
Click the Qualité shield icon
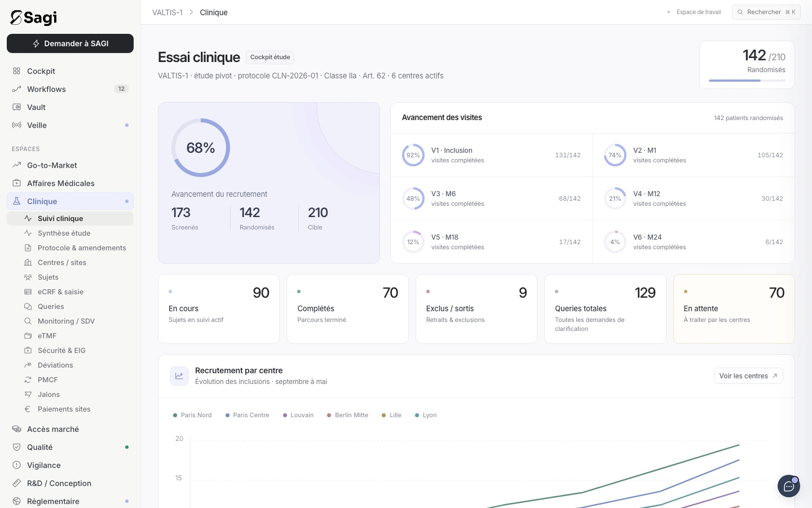pos(17,447)
